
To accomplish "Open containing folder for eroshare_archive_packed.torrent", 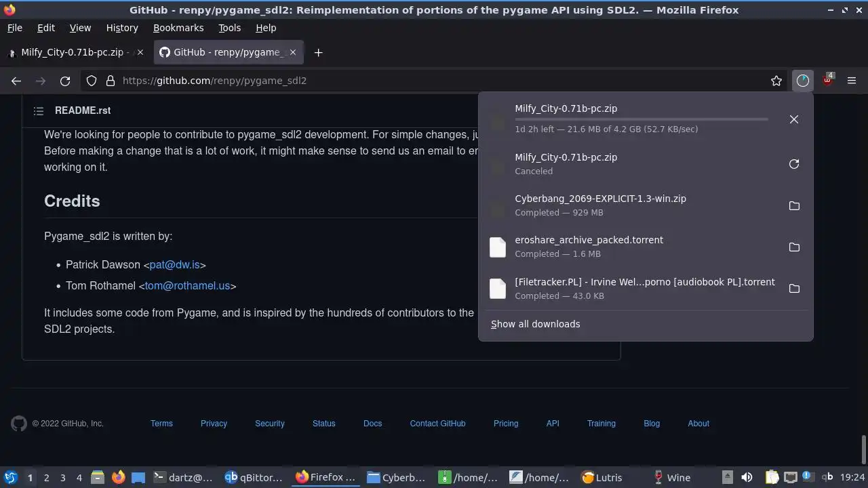I will [794, 247].
